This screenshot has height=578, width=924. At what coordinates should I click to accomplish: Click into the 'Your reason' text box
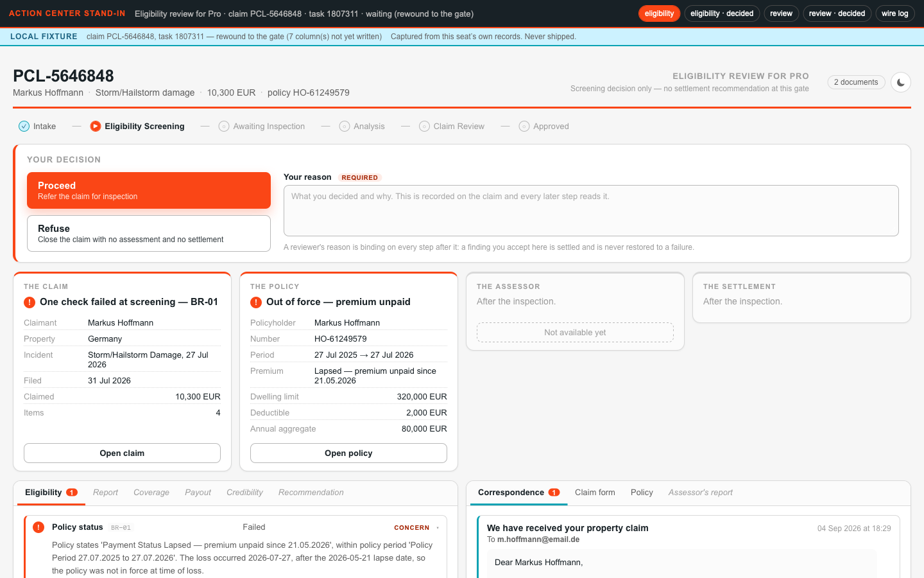pos(591,211)
